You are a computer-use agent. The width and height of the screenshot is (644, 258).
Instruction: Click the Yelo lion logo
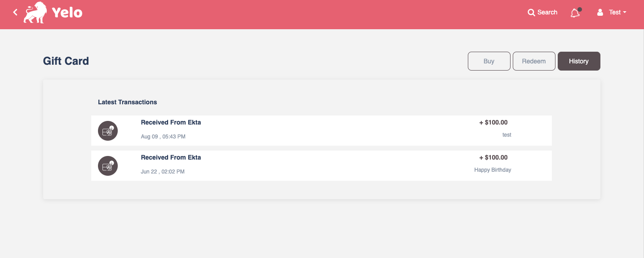[x=35, y=13]
